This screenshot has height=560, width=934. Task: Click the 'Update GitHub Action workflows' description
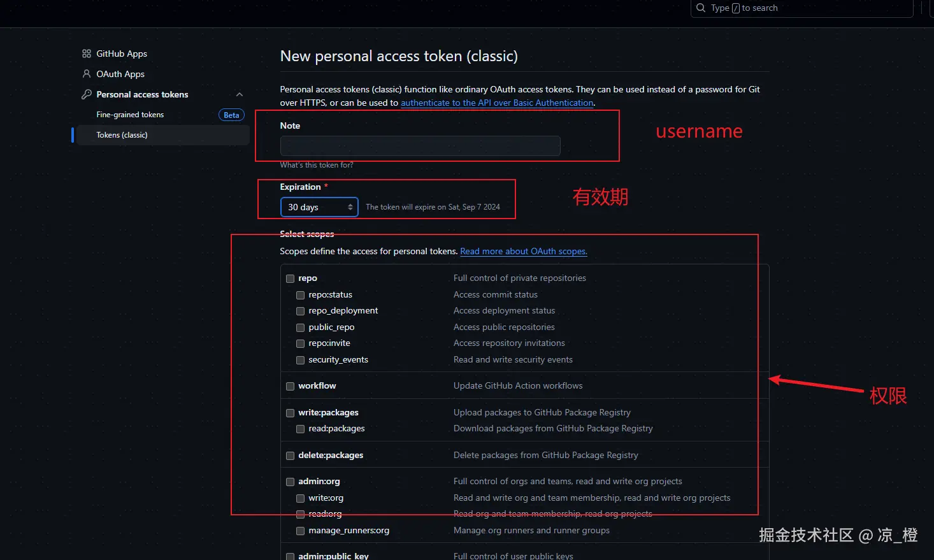(x=518, y=385)
